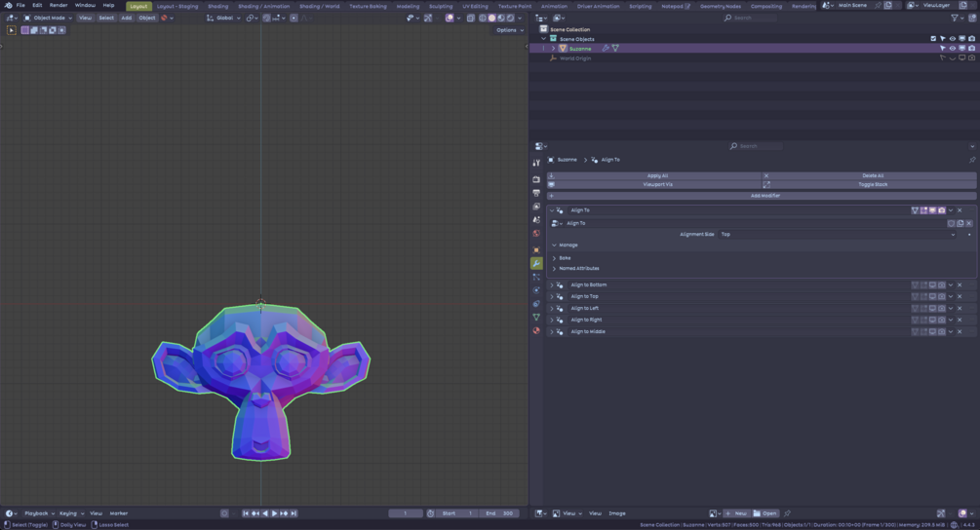Image resolution: width=980 pixels, height=530 pixels.
Task: Open the File menu
Action: point(20,5)
